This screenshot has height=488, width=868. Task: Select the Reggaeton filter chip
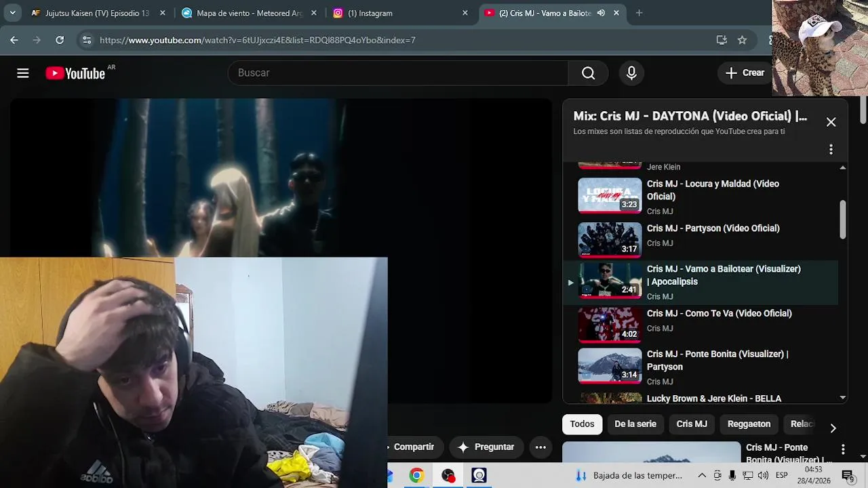click(749, 424)
